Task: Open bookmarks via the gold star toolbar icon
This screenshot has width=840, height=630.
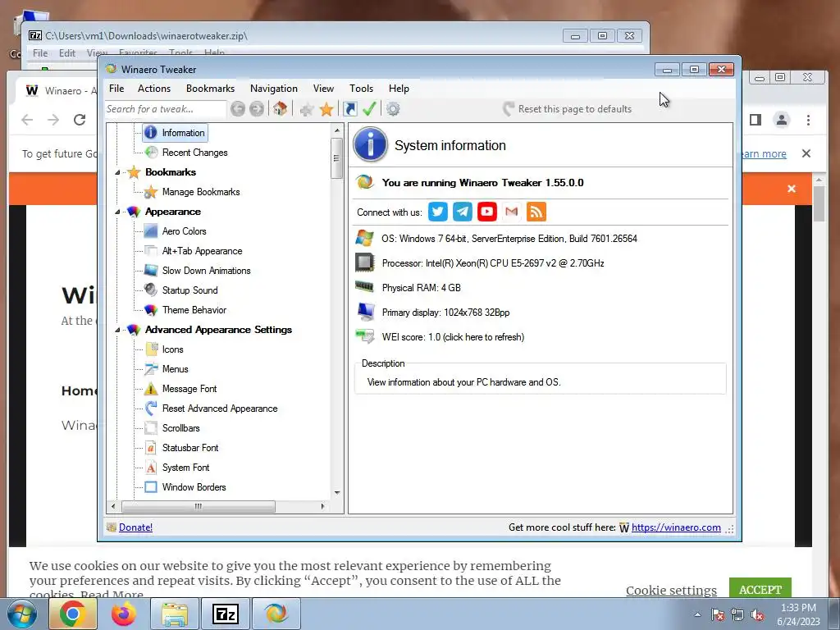Action: tap(326, 109)
